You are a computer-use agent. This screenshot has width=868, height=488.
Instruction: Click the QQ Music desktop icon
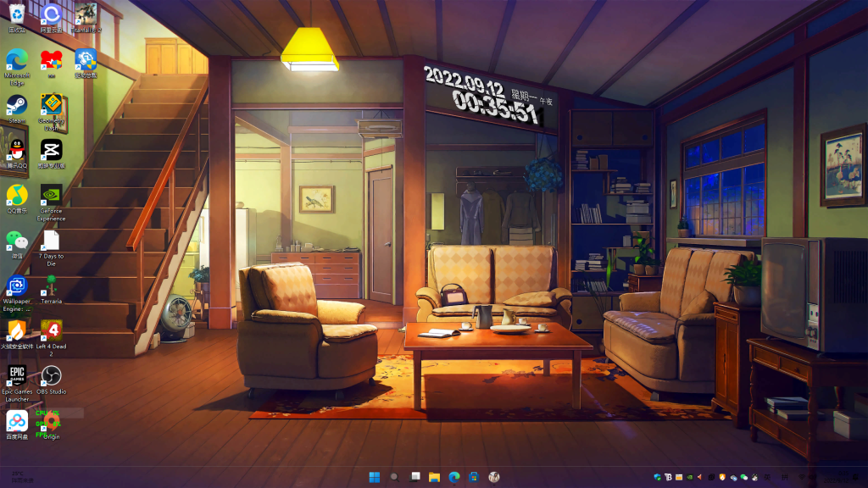[x=17, y=196]
